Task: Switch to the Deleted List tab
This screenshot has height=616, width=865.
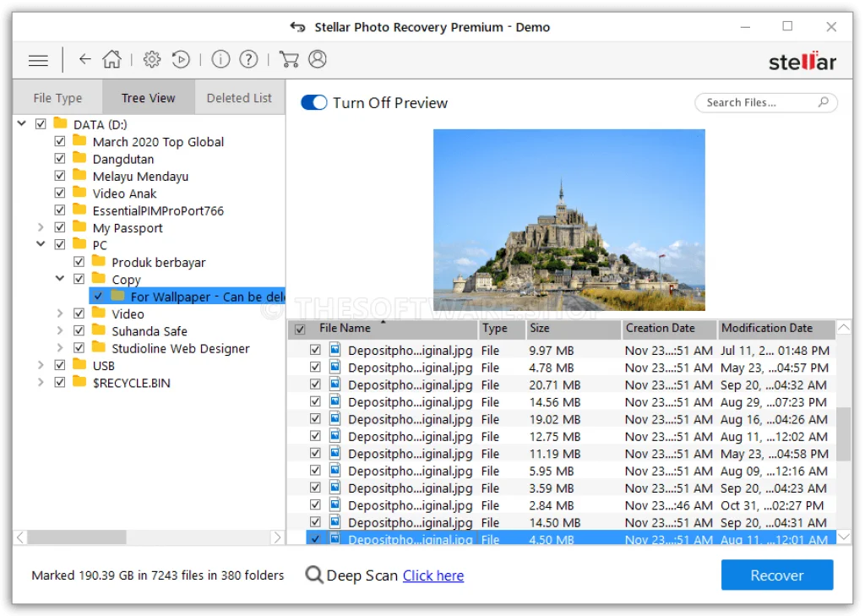Action: pyautogui.click(x=239, y=98)
